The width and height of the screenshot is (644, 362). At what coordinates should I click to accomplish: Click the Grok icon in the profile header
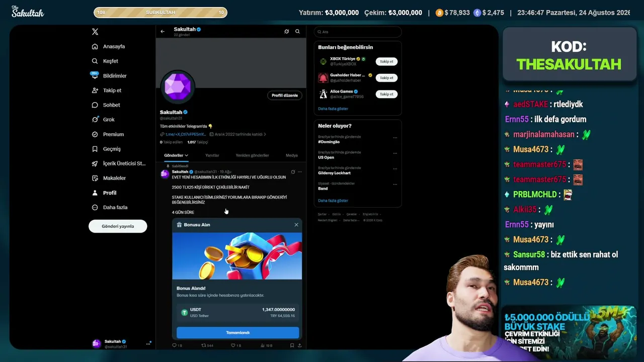pyautogui.click(x=287, y=31)
